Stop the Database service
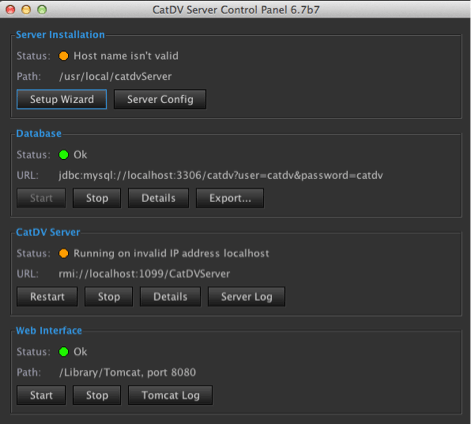Image resolution: width=471 pixels, height=425 pixels. point(97,198)
